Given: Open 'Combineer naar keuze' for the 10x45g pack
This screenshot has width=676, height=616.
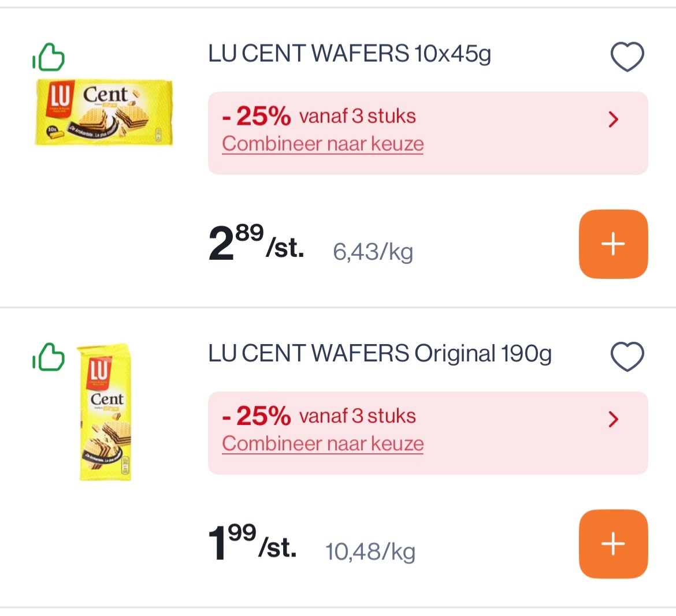Looking at the screenshot, I should [x=322, y=143].
